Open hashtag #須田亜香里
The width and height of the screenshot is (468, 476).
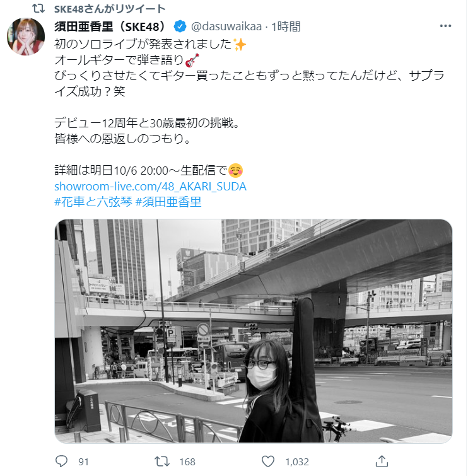point(168,202)
